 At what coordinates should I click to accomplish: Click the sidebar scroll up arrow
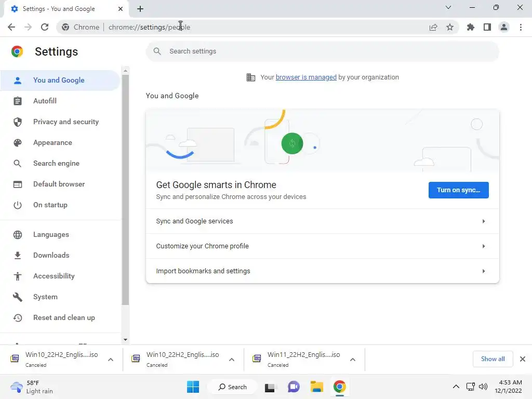click(x=126, y=71)
